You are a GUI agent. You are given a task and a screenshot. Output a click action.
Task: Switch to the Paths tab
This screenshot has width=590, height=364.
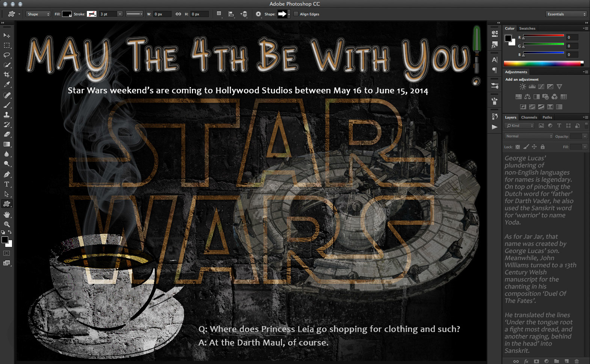[547, 117]
